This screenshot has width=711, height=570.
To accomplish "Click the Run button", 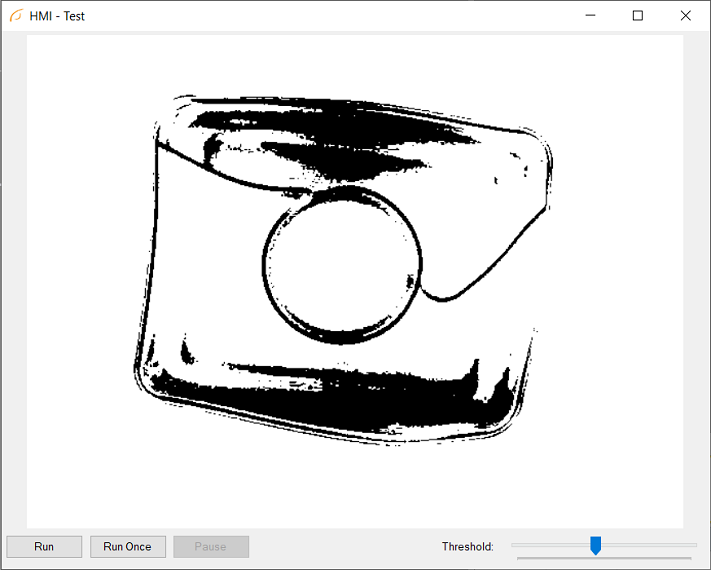I will (44, 546).
